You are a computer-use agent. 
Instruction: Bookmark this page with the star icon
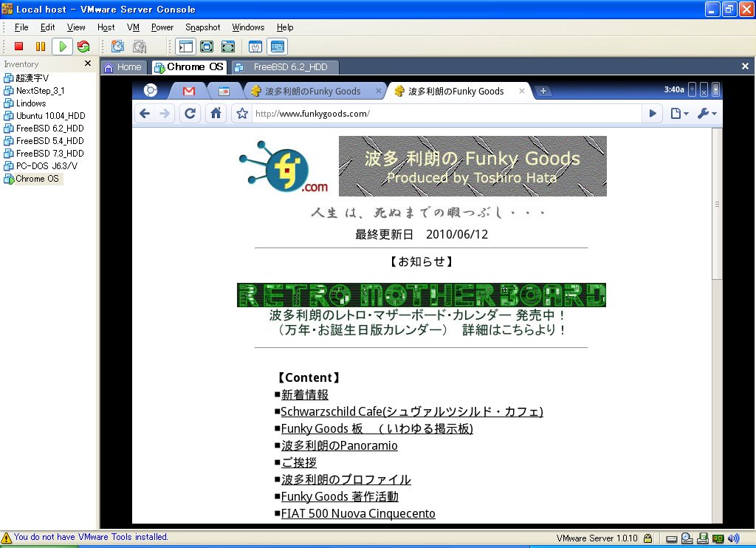242,113
